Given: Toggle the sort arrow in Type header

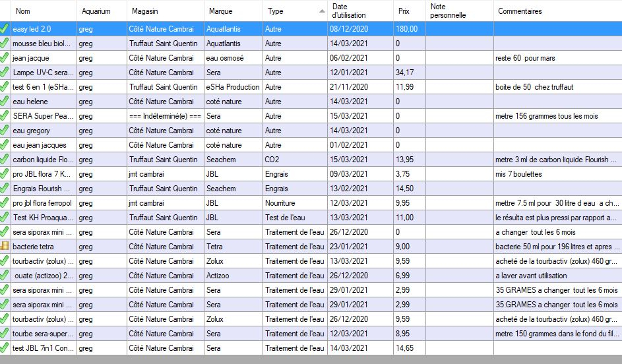Looking at the screenshot, I should (322, 11).
